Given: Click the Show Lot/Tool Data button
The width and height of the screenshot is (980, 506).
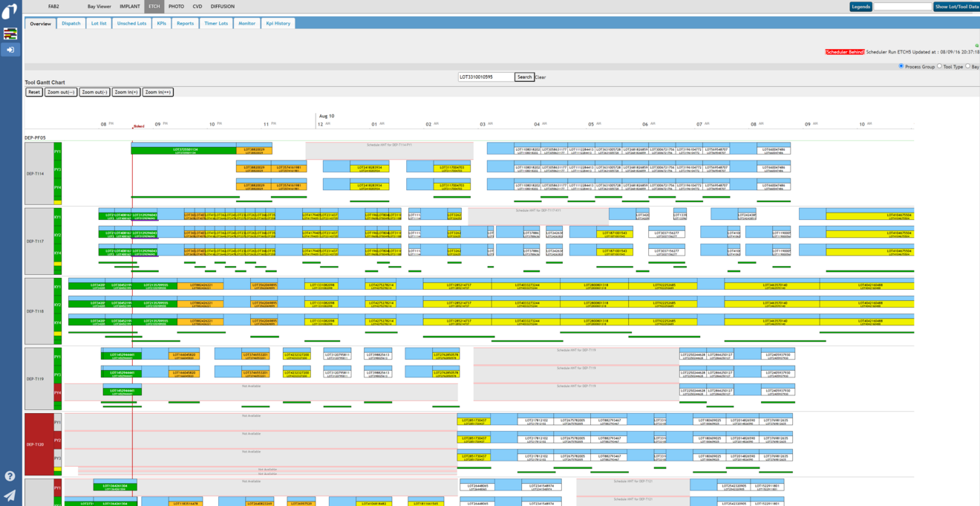Looking at the screenshot, I should pos(958,6).
